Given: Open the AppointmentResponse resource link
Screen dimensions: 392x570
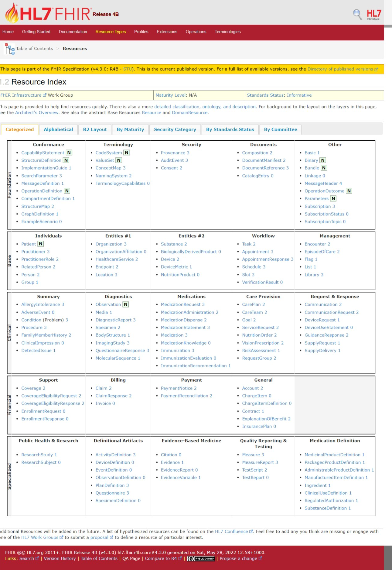Looking at the screenshot, I should (x=266, y=259).
